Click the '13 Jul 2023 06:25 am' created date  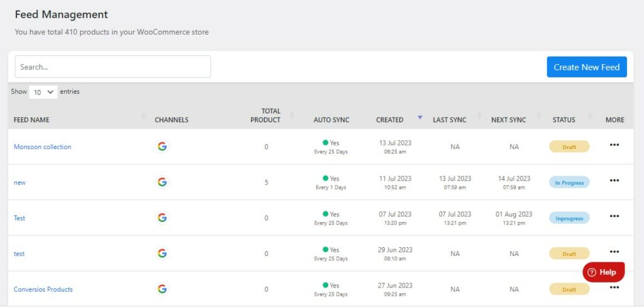pyautogui.click(x=395, y=147)
